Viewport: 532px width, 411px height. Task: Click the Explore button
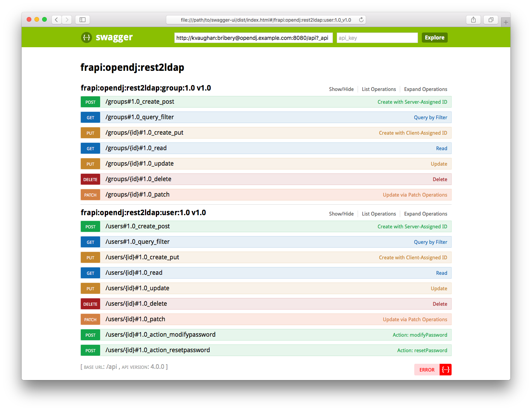click(435, 38)
